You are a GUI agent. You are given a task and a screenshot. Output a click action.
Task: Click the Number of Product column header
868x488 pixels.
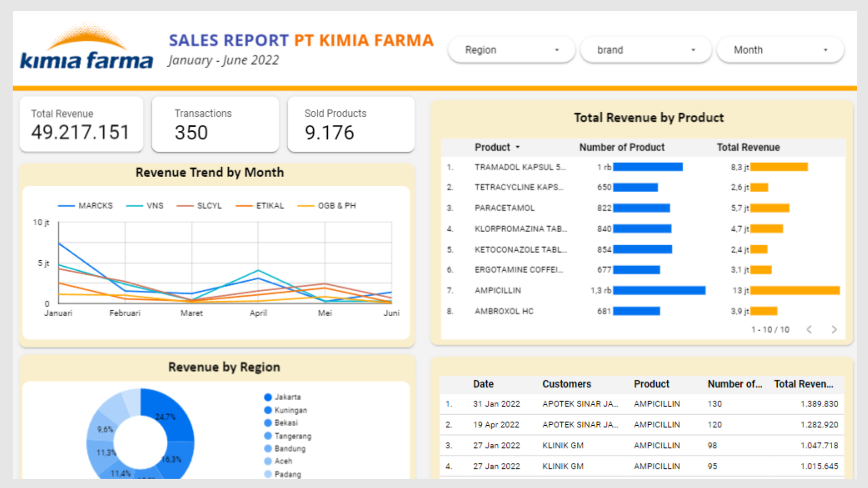(x=622, y=147)
